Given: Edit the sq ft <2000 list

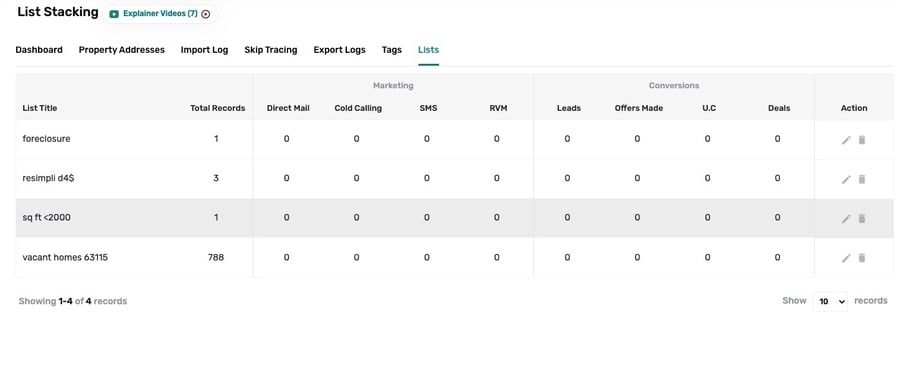Looking at the screenshot, I should [x=846, y=219].
